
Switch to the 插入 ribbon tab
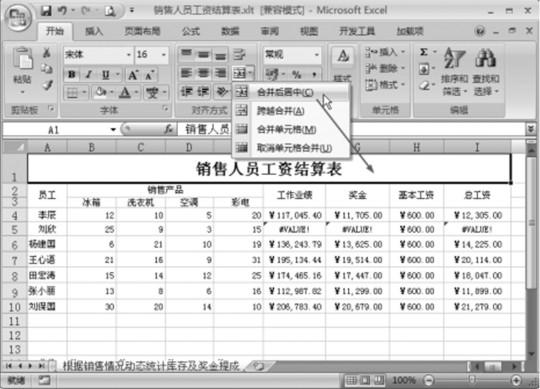click(x=94, y=31)
